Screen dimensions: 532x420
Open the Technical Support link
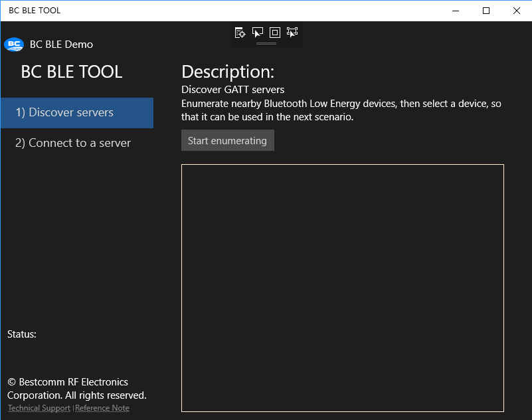pos(39,408)
